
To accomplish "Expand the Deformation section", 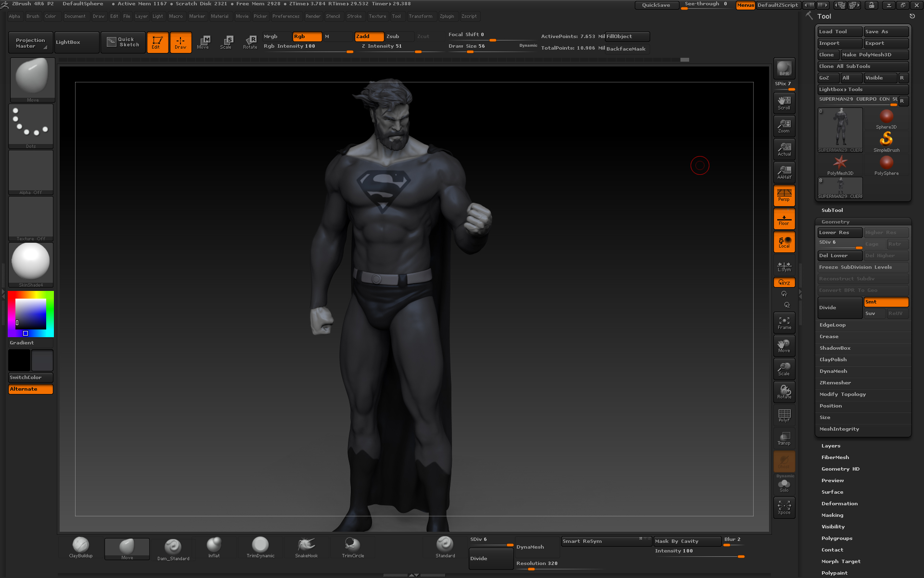I will click(x=839, y=504).
